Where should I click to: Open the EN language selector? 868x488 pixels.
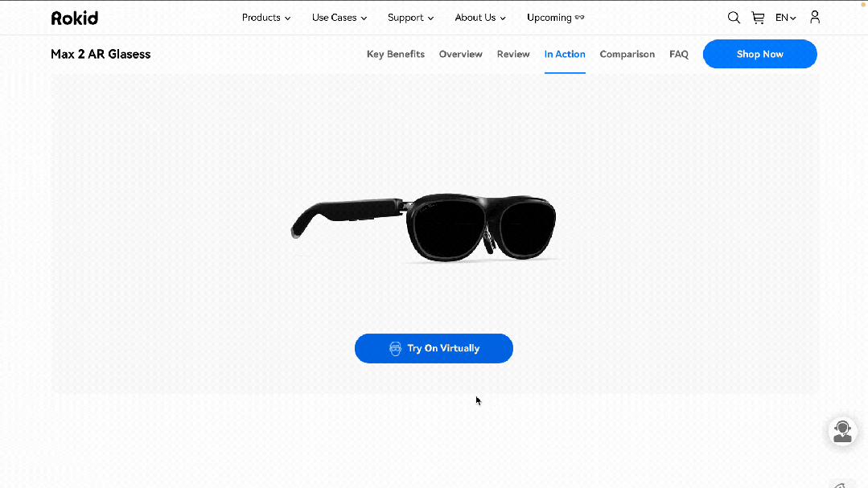pyautogui.click(x=785, y=18)
